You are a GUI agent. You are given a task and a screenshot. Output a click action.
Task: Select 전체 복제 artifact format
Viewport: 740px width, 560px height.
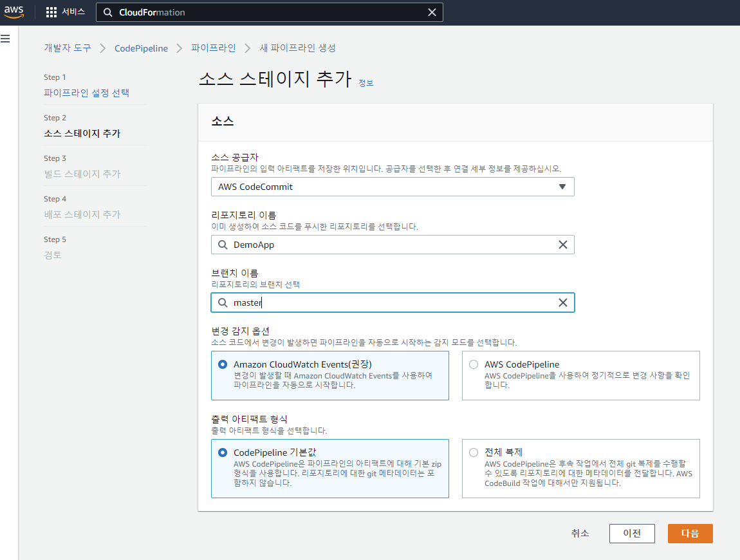pos(581,469)
